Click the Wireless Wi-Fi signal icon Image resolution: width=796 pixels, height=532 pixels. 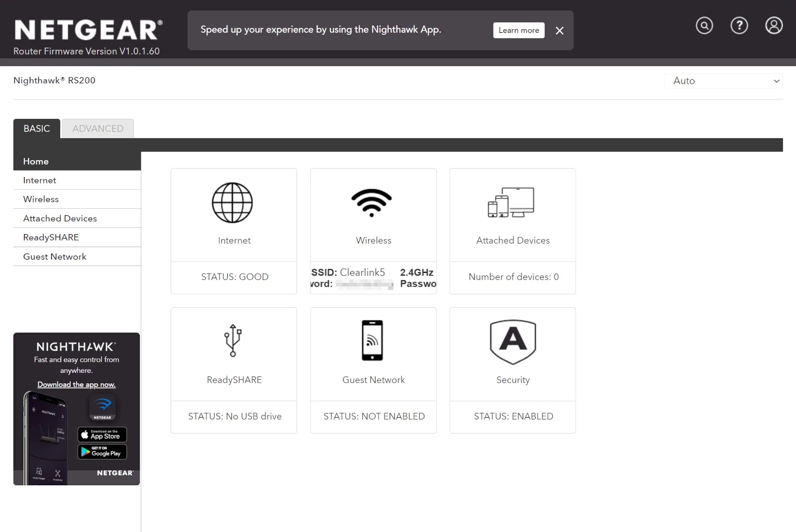point(372,203)
